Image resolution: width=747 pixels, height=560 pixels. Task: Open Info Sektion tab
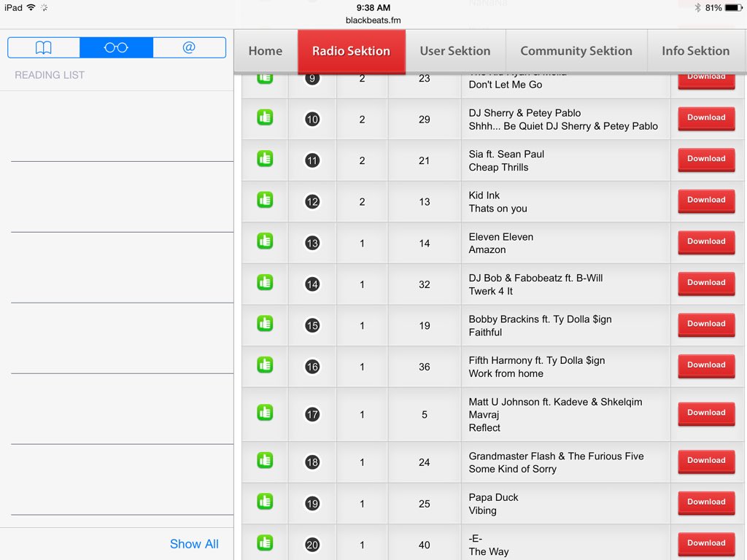[695, 51]
